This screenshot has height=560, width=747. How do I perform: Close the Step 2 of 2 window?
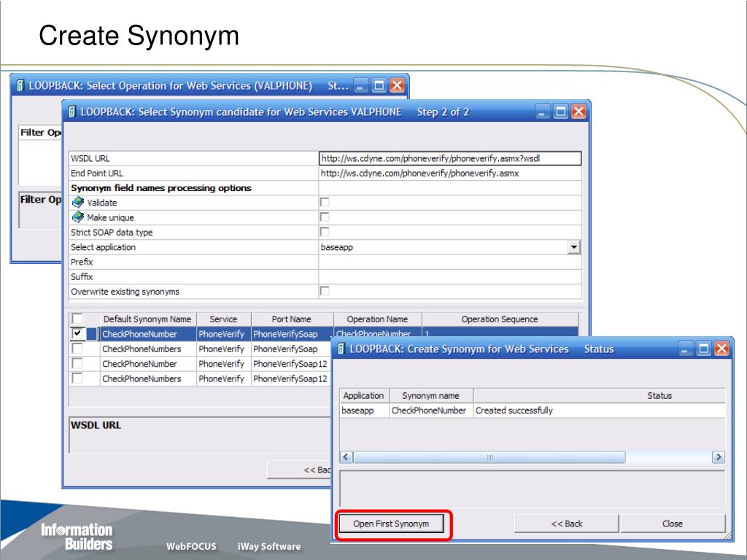pyautogui.click(x=578, y=112)
